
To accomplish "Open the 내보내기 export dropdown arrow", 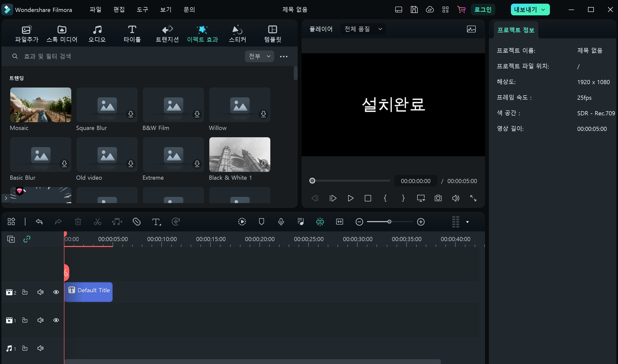I will click(543, 10).
